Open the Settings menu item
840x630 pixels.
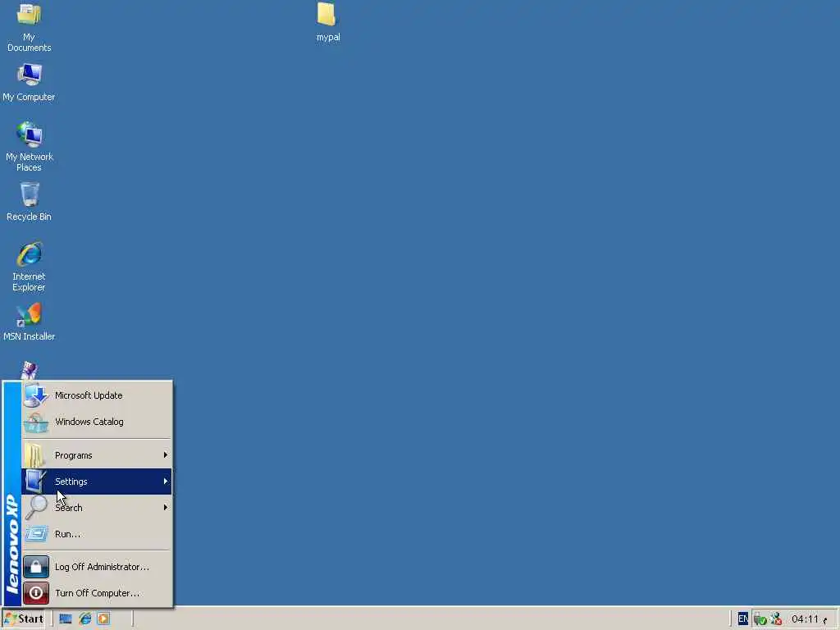coord(97,482)
